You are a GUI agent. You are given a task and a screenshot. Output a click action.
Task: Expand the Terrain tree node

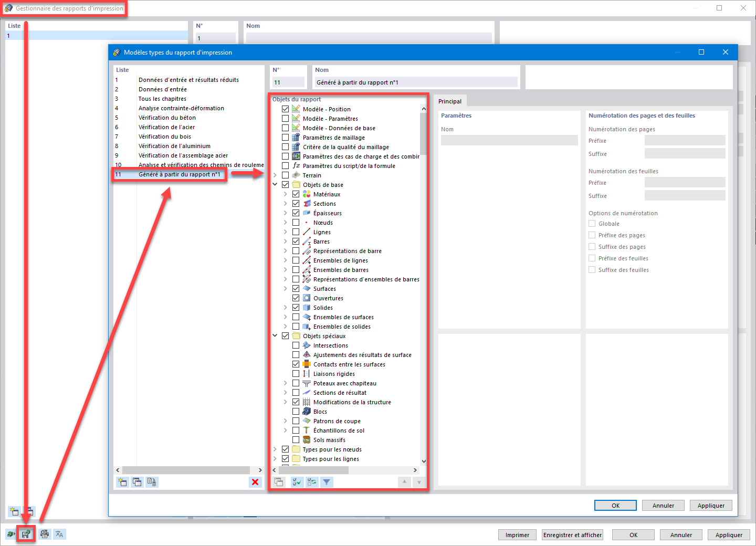tap(275, 175)
